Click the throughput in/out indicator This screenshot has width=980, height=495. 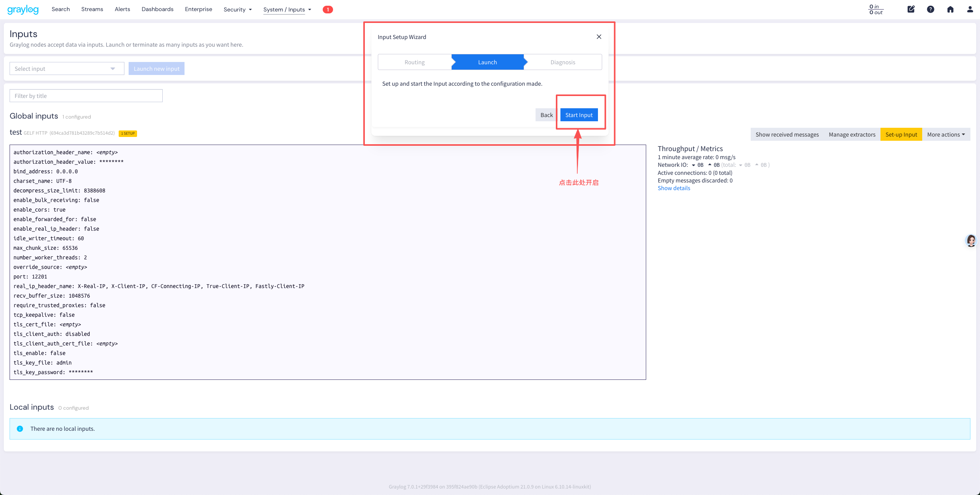pyautogui.click(x=876, y=10)
